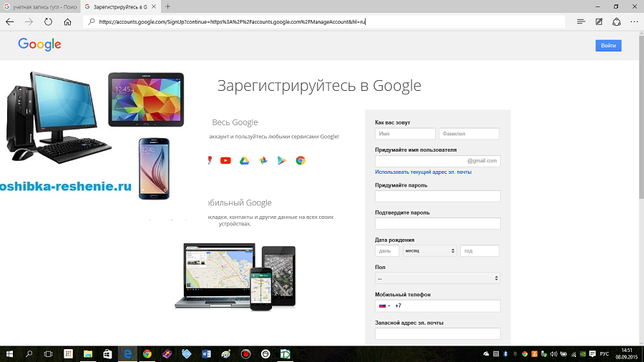Image resolution: width=644 pixels, height=362 pixels.
Task: Click the Запасной адрес эл. почты field
Action: point(438,333)
